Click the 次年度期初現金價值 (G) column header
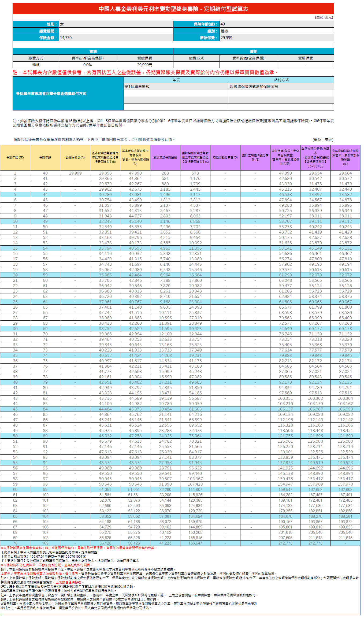The width and height of the screenshot is (364, 618). pyautogui.click(x=345, y=158)
